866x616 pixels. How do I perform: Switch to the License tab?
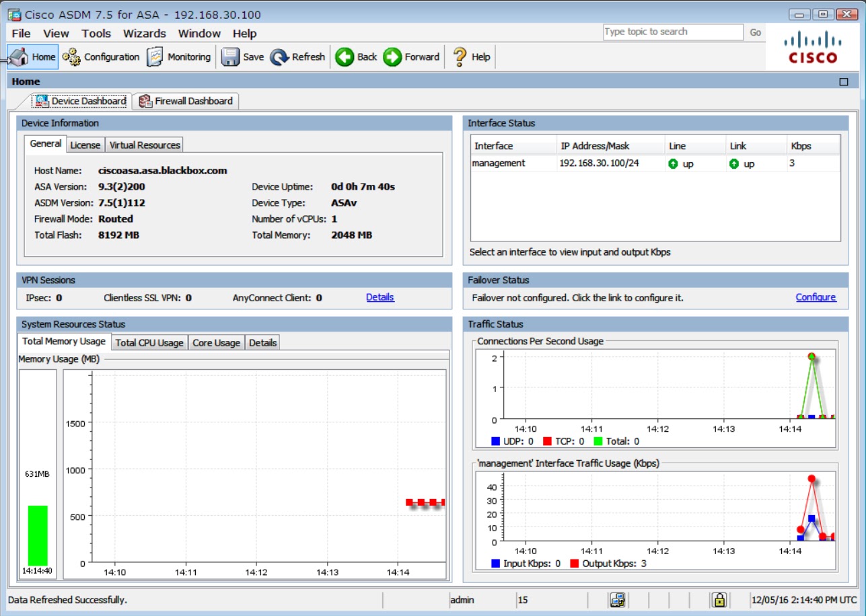[x=85, y=144]
